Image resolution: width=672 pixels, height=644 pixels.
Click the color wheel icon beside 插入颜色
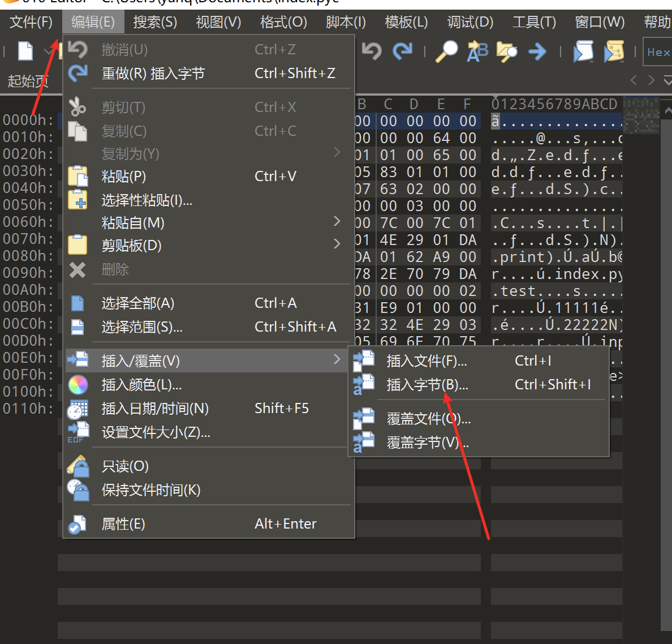[x=77, y=385]
